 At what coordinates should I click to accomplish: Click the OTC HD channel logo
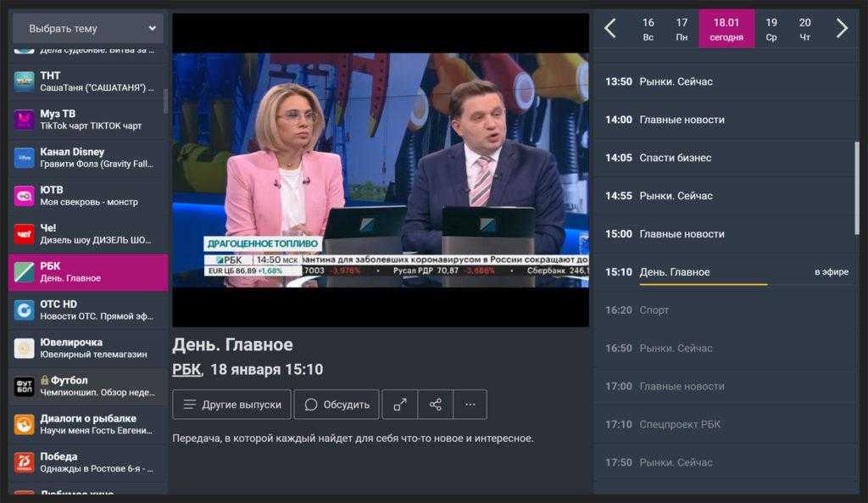point(24,310)
